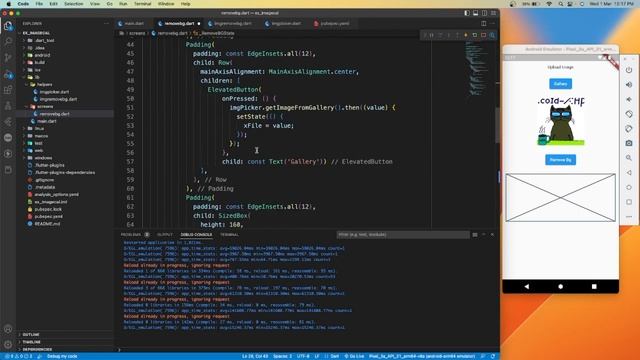The image size is (640, 360).
Task: Toggle the bottom panel layout icon
Action: pyautogui.click(x=476, y=13)
